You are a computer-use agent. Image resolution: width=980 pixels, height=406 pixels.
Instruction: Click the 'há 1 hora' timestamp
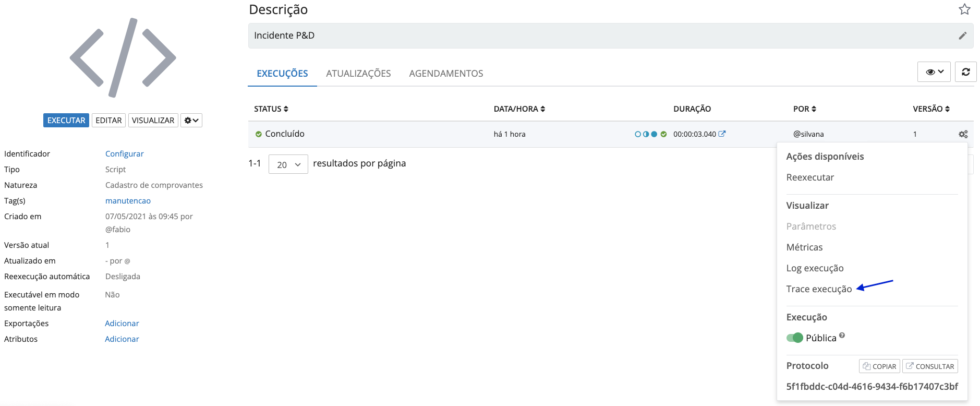510,134
